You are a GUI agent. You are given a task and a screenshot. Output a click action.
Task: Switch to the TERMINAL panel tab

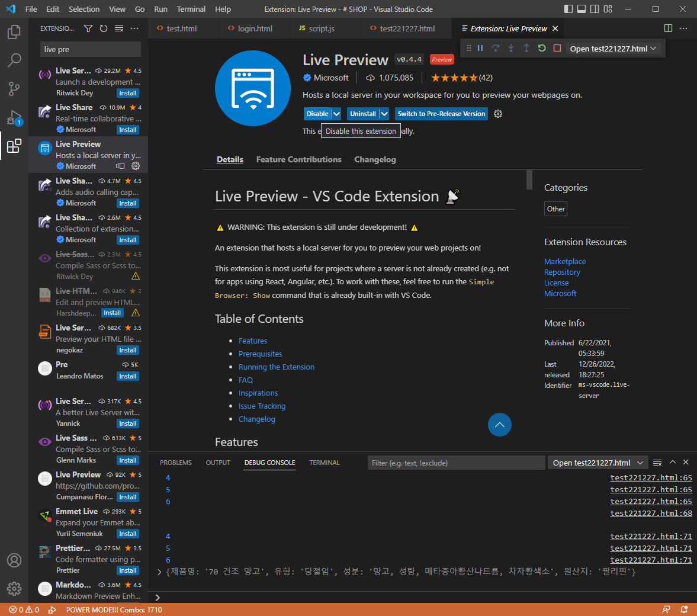pyautogui.click(x=325, y=463)
